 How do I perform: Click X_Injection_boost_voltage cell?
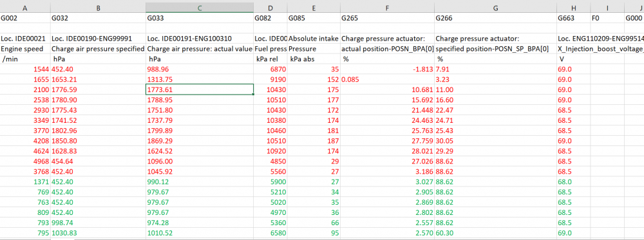click(600, 49)
